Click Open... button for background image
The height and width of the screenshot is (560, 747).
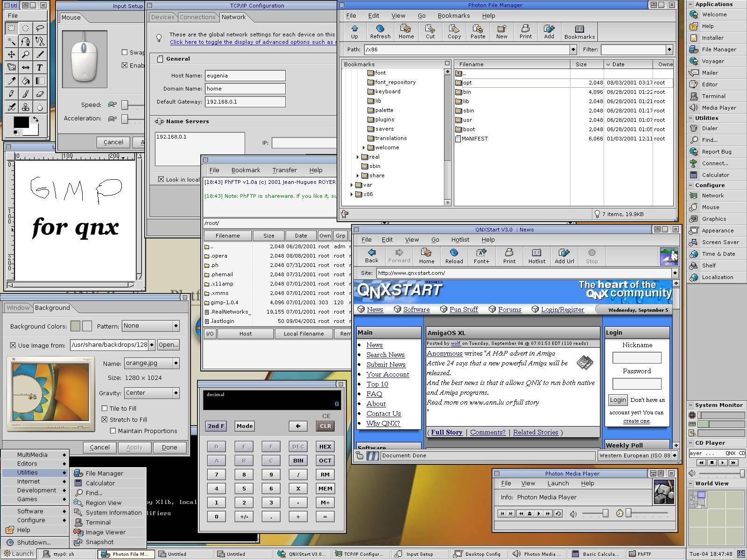coord(168,345)
